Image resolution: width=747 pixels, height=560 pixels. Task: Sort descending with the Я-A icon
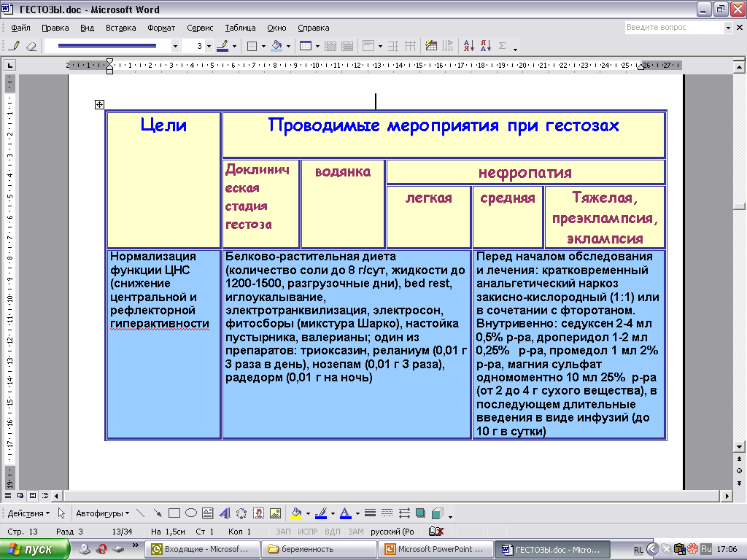click(485, 46)
